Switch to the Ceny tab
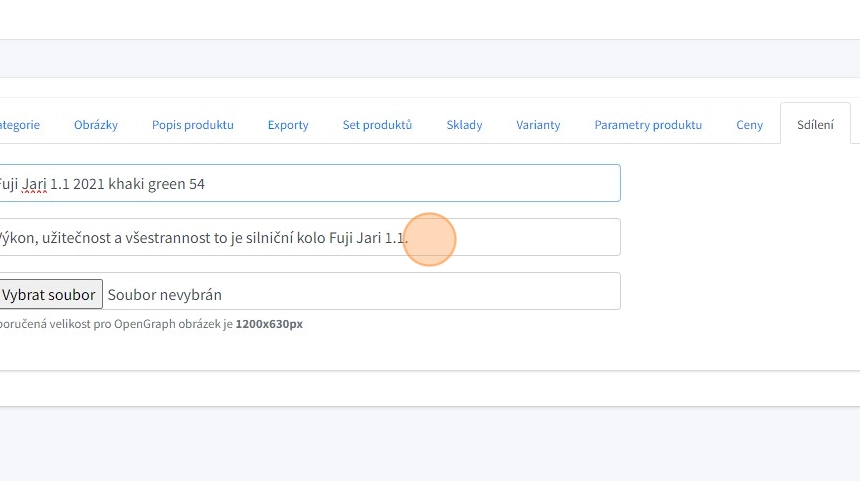 point(749,125)
